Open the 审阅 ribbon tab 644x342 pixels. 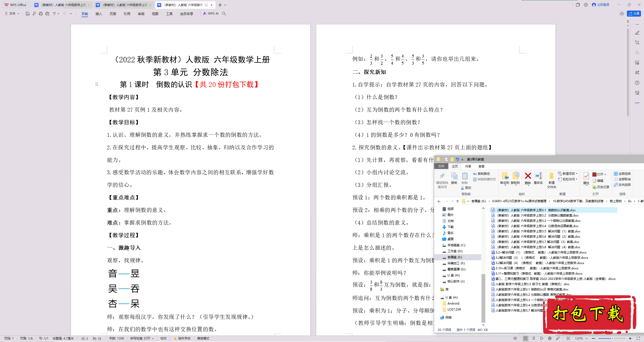point(141,14)
